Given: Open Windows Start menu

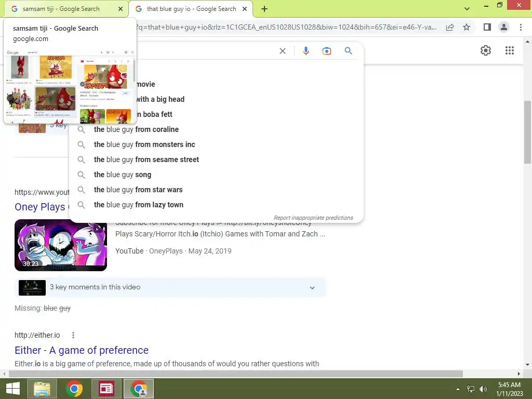Looking at the screenshot, I should (x=13, y=389).
